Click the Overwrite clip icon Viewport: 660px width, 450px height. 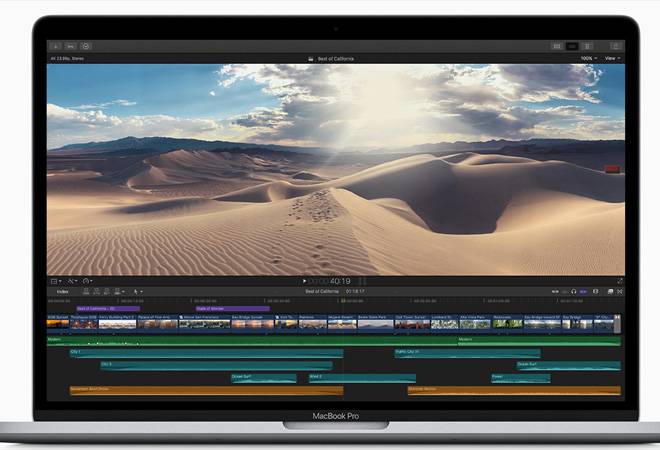coord(117,291)
